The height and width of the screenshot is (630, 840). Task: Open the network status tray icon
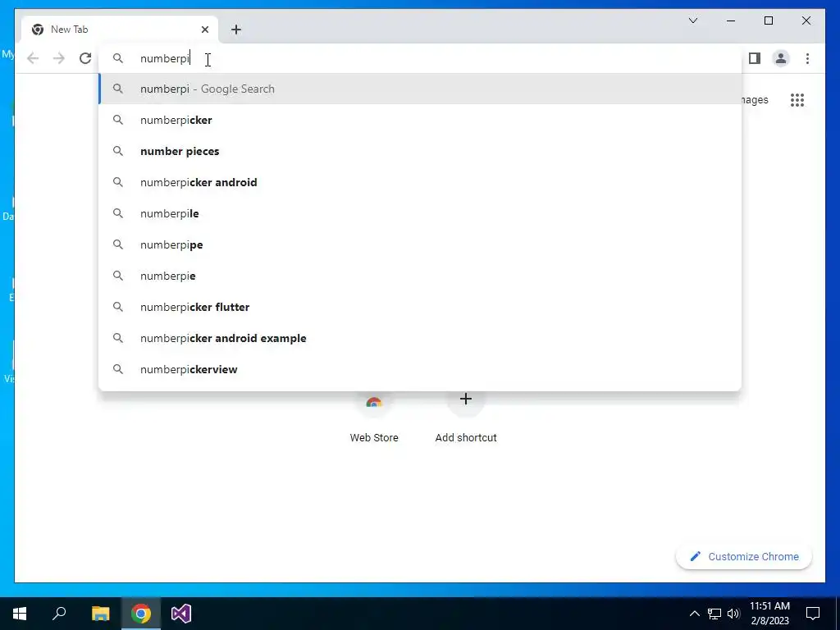click(x=714, y=614)
